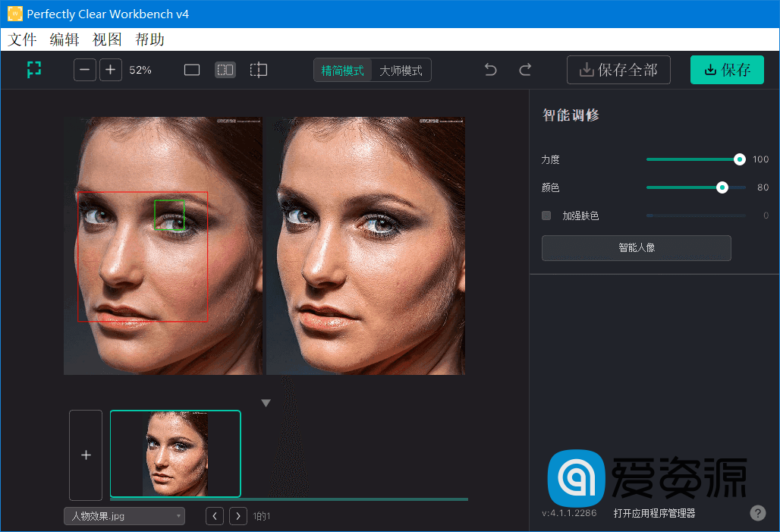
Task: Switch to 大师模式
Action: click(402, 69)
